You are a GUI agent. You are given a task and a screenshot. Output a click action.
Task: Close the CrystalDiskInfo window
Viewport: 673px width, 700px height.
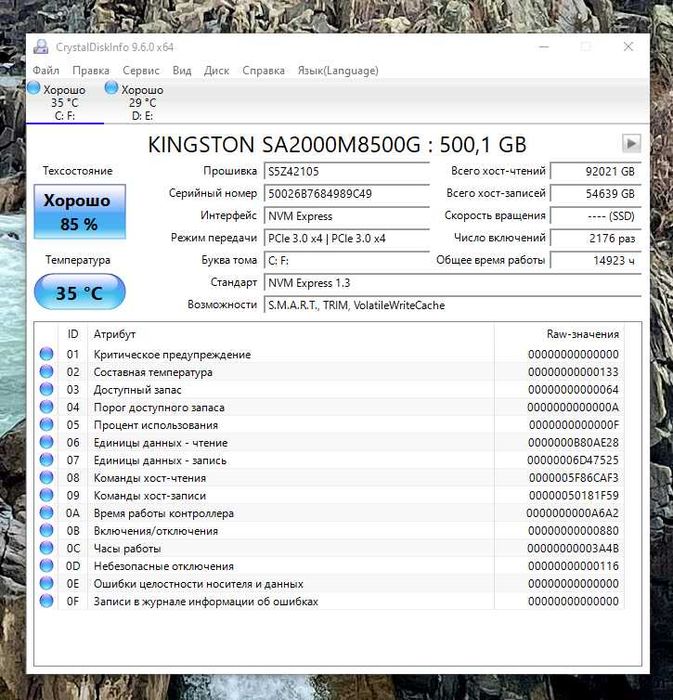pyautogui.click(x=628, y=46)
